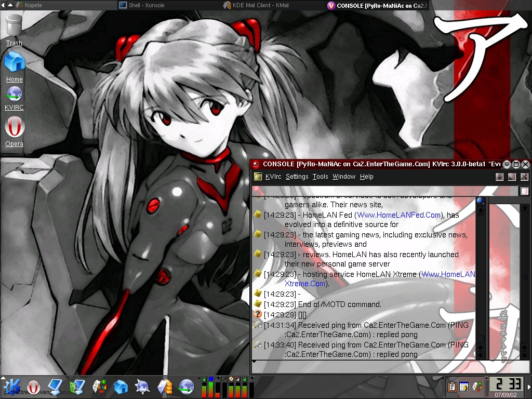
Task: Click the green document screen panel launcher
Action: tap(77, 387)
